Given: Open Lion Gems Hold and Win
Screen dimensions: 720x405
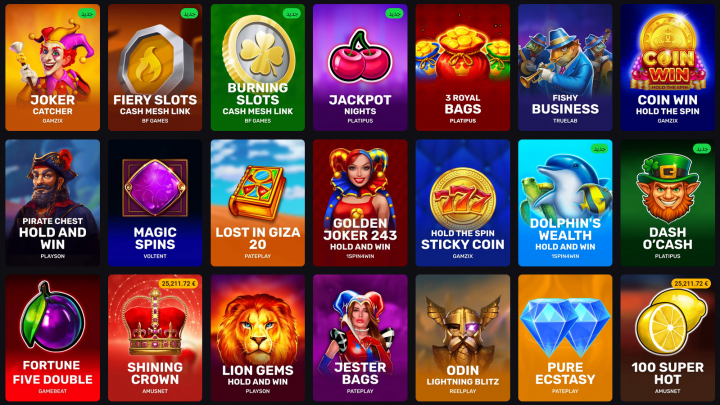Looking at the screenshot, I should point(258,338).
